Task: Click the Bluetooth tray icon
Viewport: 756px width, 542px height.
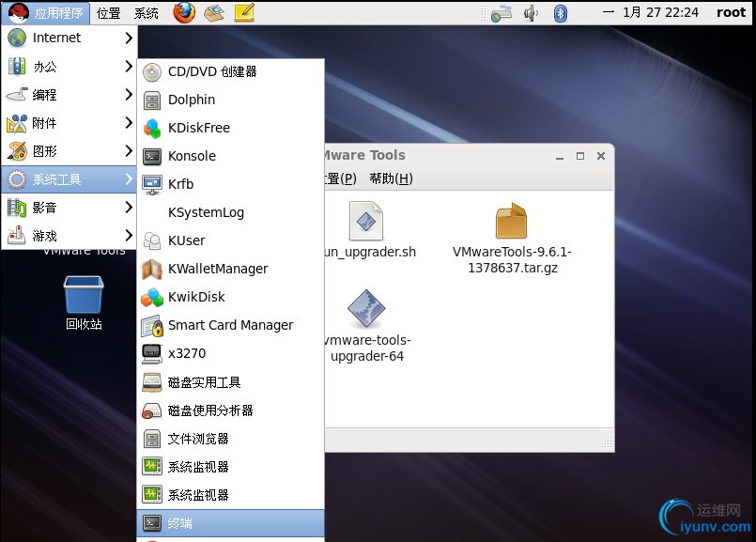Action: coord(560,13)
